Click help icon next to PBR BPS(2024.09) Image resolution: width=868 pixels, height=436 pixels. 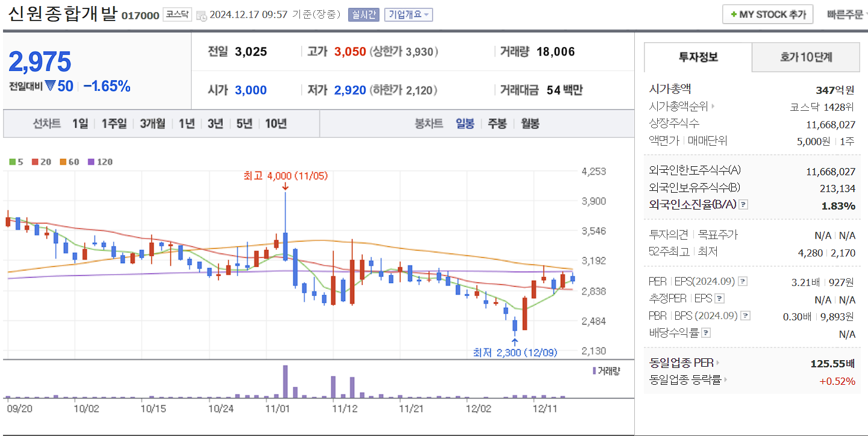(x=745, y=315)
